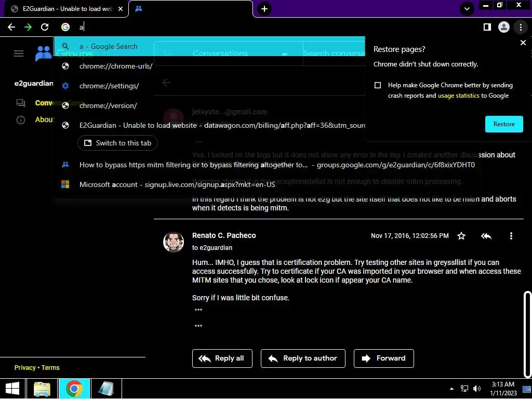This screenshot has width=532, height=399.
Task: Open the volume tray icon
Action: point(477,389)
